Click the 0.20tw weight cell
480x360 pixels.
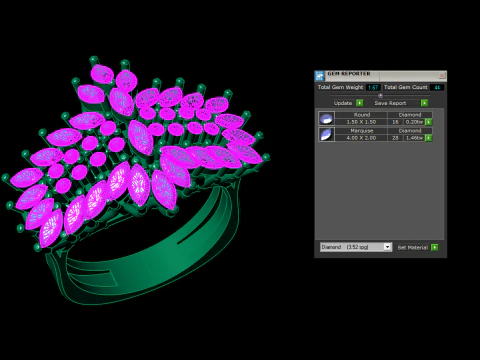414,122
